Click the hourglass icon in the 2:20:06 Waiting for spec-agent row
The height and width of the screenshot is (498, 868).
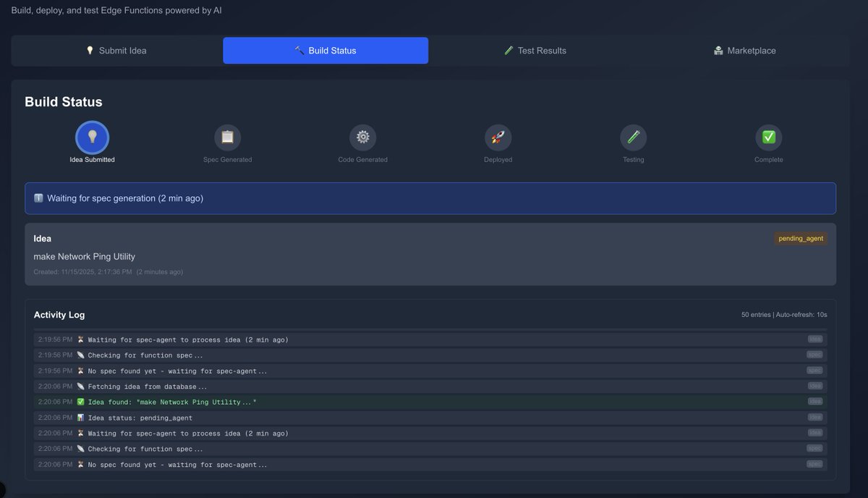(81, 434)
